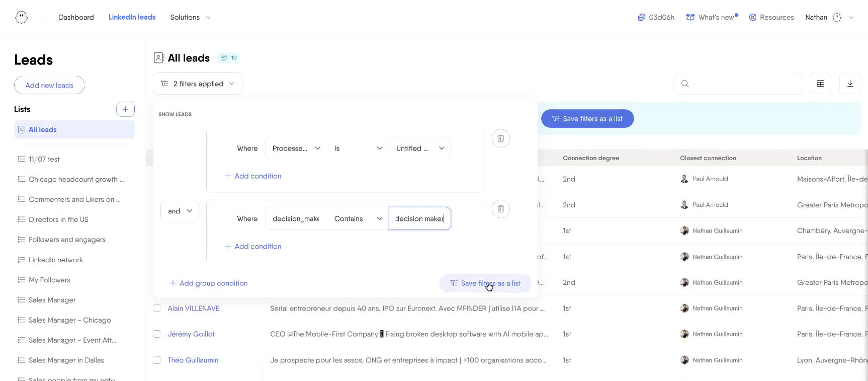868x381 pixels.
Task: Tick the checkbox for Jérémy Goillot
Action: (x=157, y=334)
